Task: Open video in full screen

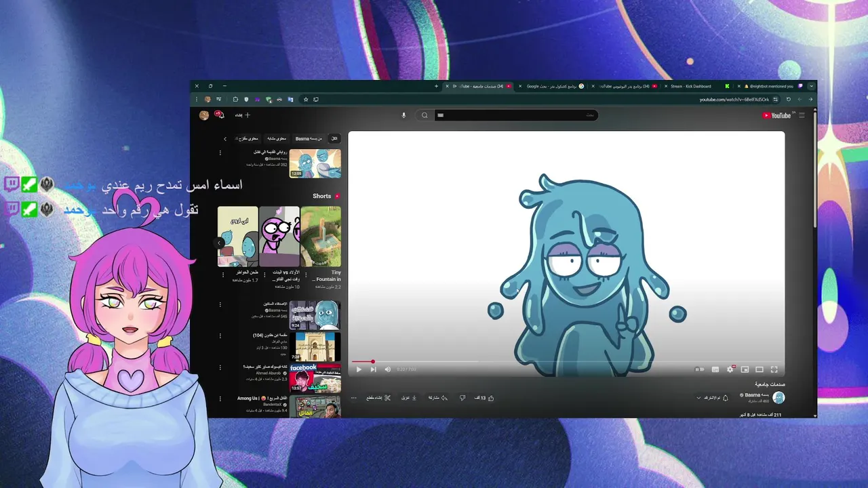Action: coord(774,369)
